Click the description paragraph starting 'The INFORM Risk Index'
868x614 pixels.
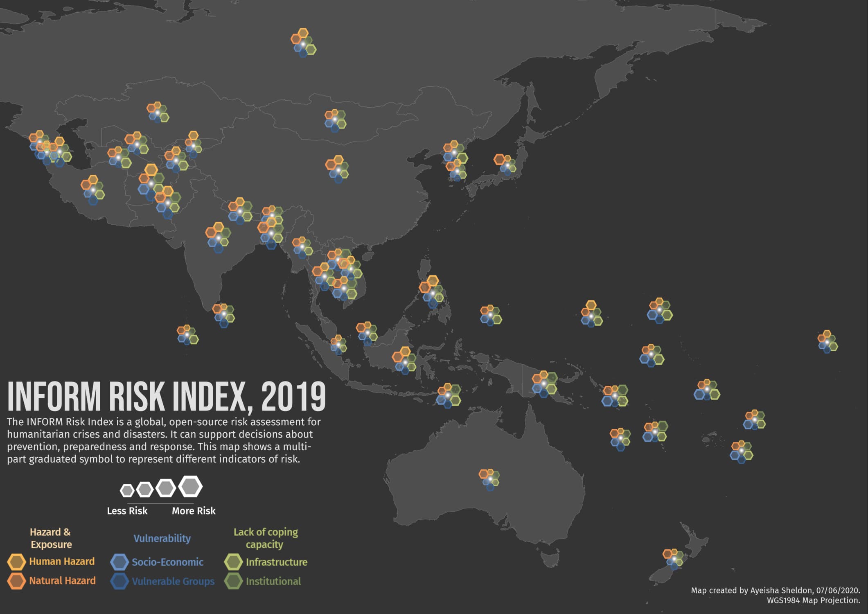[x=164, y=440]
